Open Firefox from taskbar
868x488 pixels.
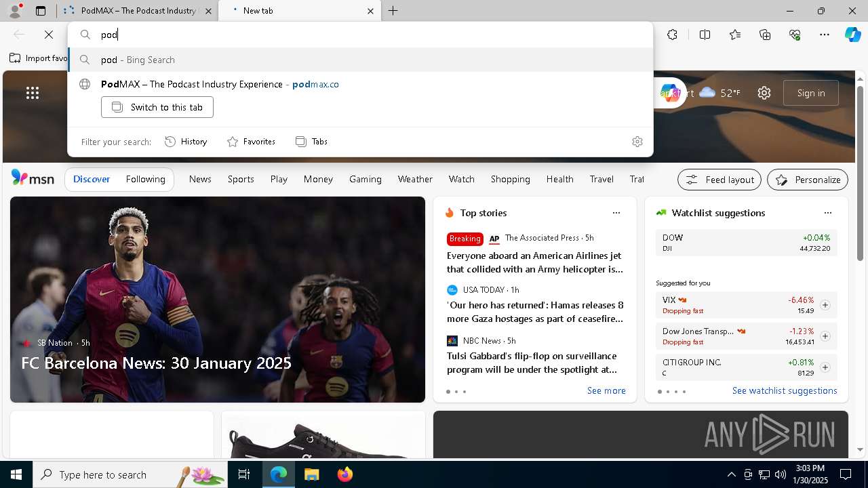(x=344, y=474)
